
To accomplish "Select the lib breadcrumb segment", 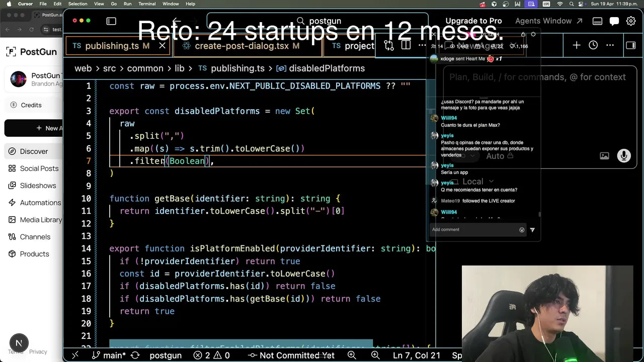I will point(180,68).
